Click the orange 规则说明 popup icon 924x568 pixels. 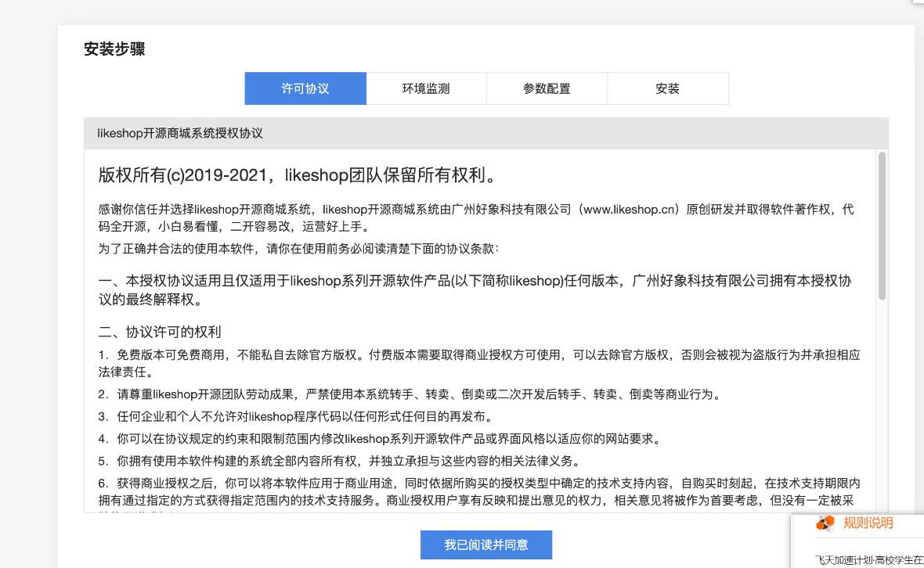(825, 523)
